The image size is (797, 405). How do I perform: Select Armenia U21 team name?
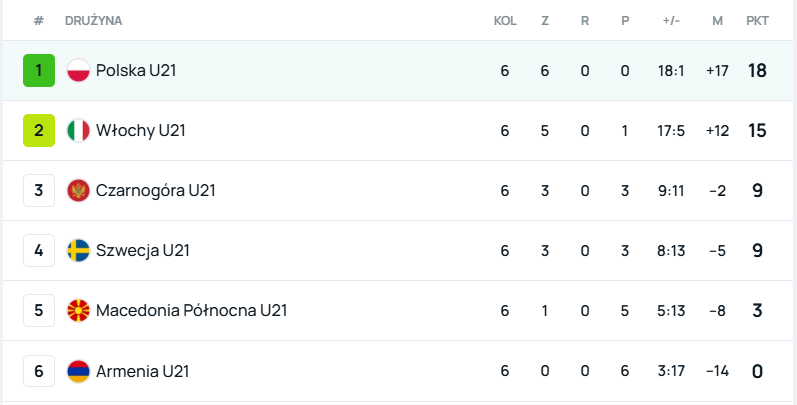pyautogui.click(x=142, y=371)
